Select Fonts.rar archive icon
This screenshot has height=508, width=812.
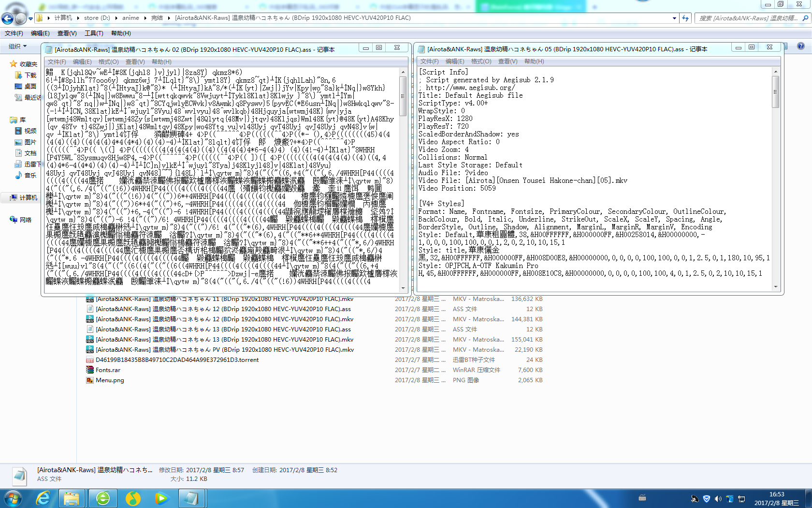pos(90,370)
